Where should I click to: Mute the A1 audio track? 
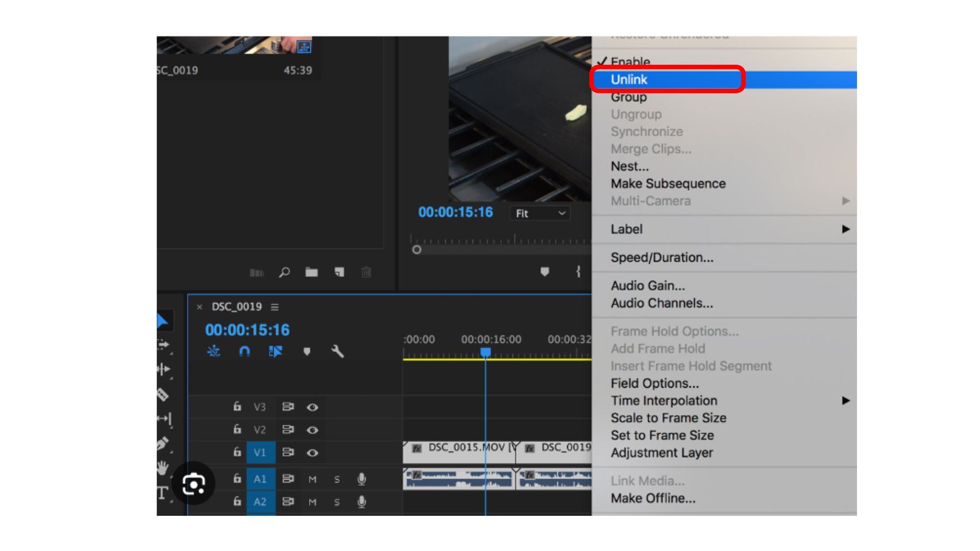click(x=312, y=479)
